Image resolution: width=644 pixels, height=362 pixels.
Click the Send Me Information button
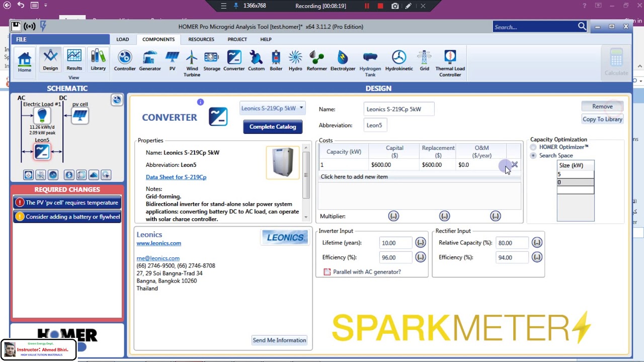279,340
